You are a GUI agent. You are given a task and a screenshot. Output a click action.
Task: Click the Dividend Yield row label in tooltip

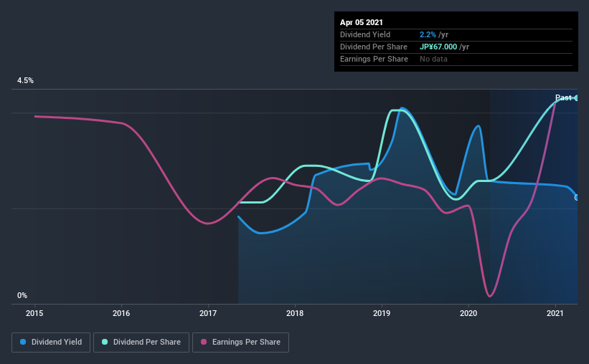tap(365, 34)
